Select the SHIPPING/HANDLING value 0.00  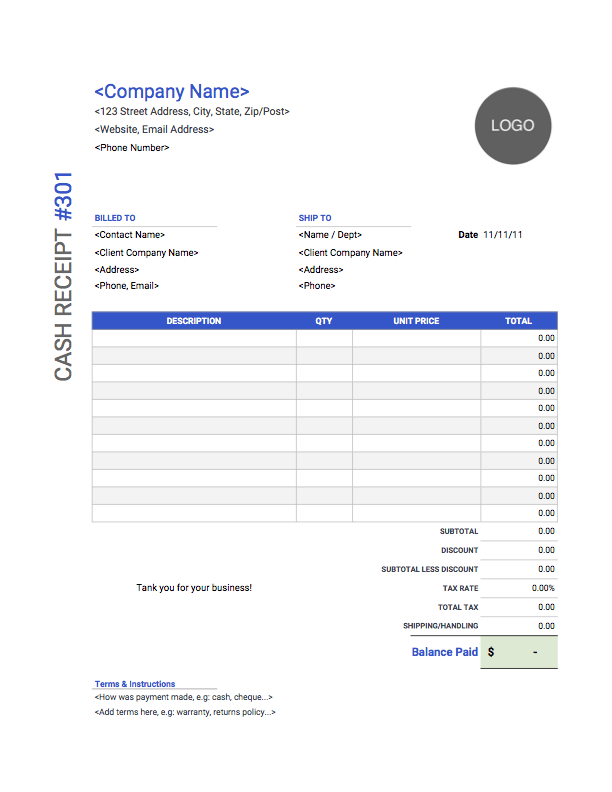546,626
